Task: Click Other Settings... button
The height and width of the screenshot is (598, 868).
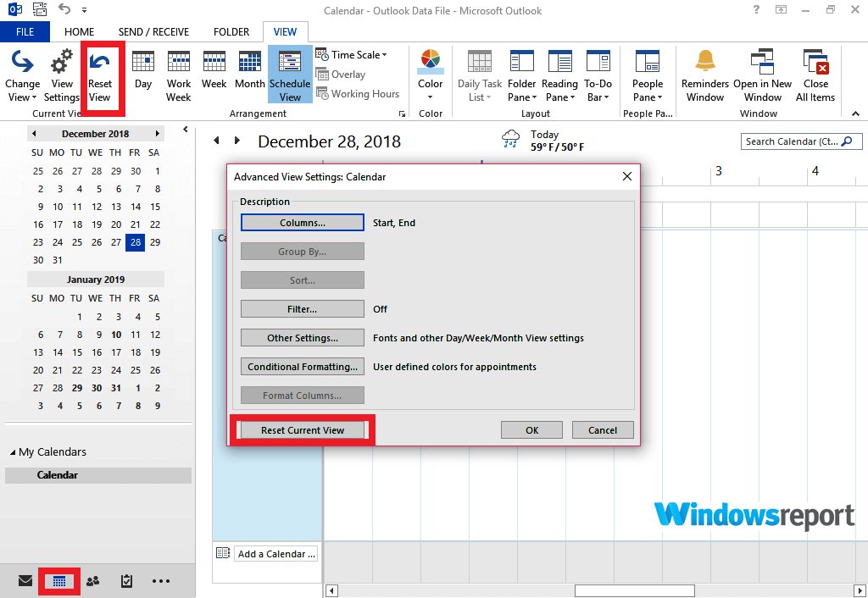Action: tap(303, 337)
